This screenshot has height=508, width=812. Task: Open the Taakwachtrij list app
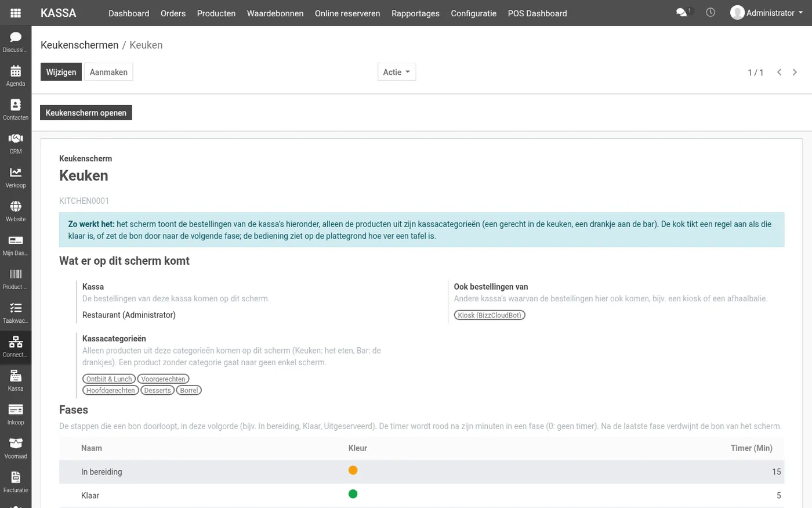click(x=16, y=312)
